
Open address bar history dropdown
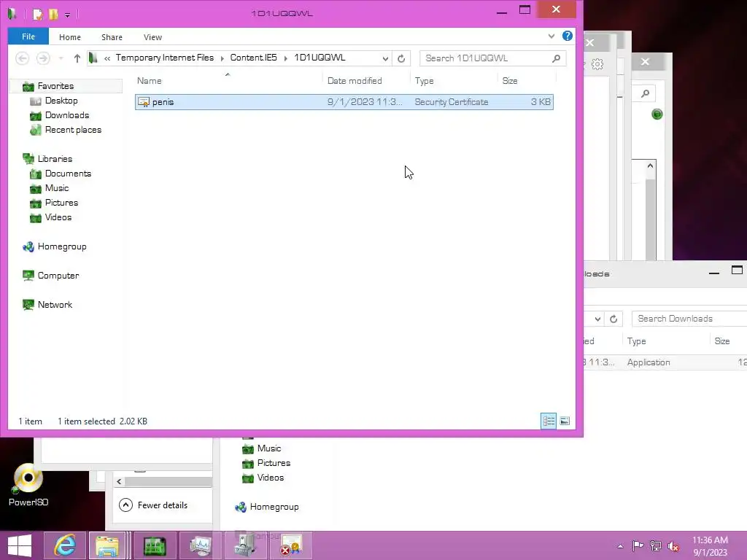pos(385,58)
